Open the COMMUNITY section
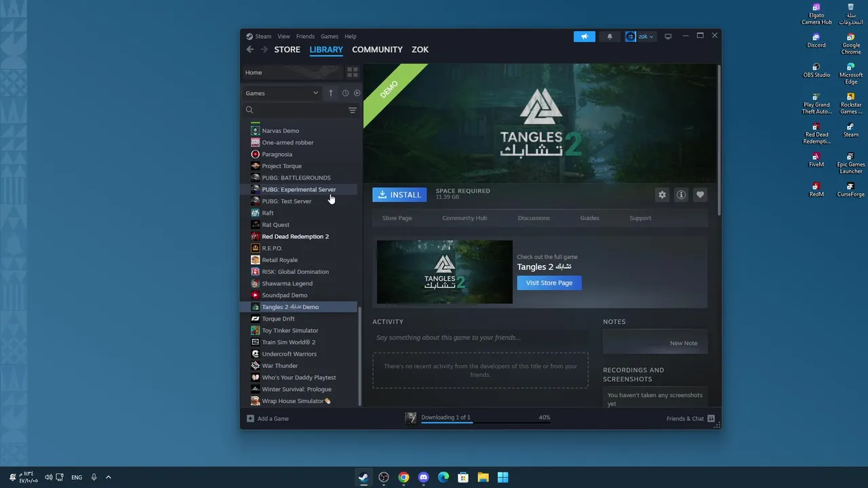This screenshot has height=488, width=868. [377, 49]
